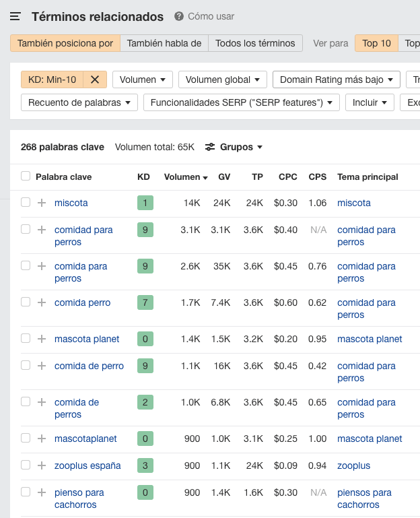Open the Grupos settings icon
420x518 pixels.
coord(210,147)
